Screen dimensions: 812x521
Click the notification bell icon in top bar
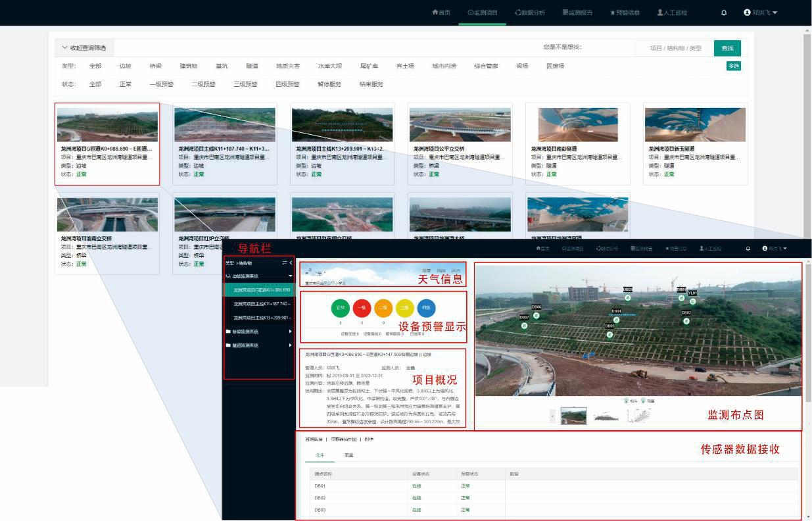click(x=724, y=12)
